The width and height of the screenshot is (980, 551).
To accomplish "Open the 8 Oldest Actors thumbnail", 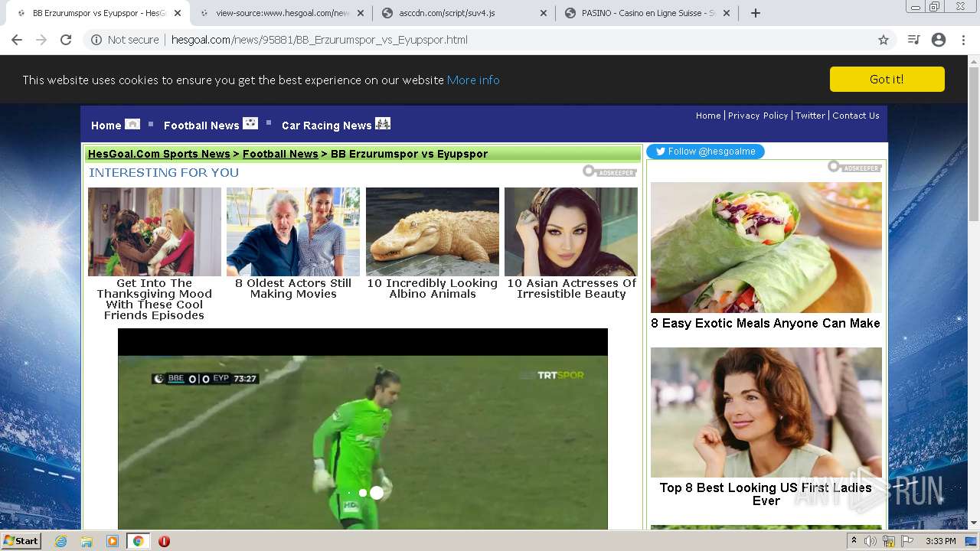I will (x=293, y=232).
